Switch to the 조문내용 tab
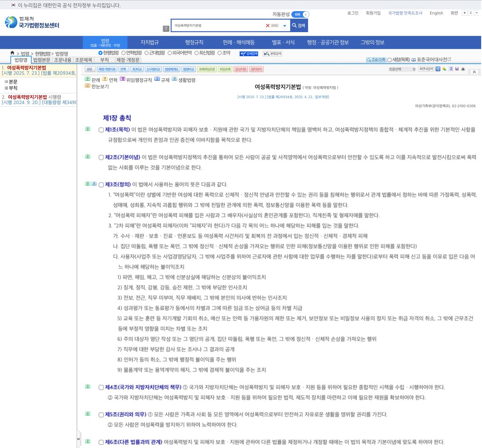This screenshot has height=448, width=482. tap(63, 60)
